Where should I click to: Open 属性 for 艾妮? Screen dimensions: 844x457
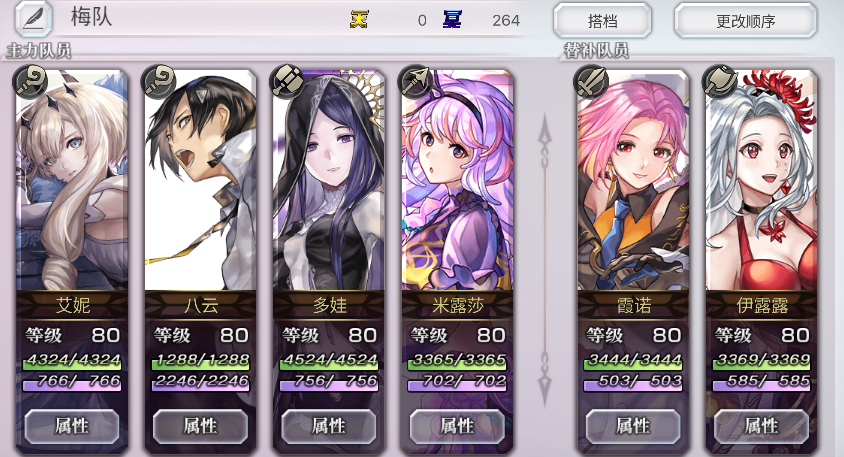pyautogui.click(x=72, y=426)
